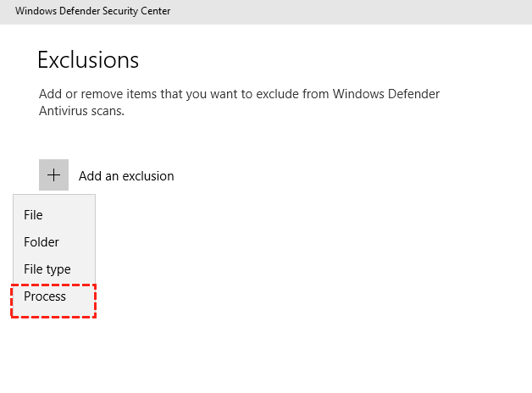Image resolution: width=532 pixels, height=393 pixels.
Task: Click the Exclusions page heading
Action: click(x=88, y=60)
